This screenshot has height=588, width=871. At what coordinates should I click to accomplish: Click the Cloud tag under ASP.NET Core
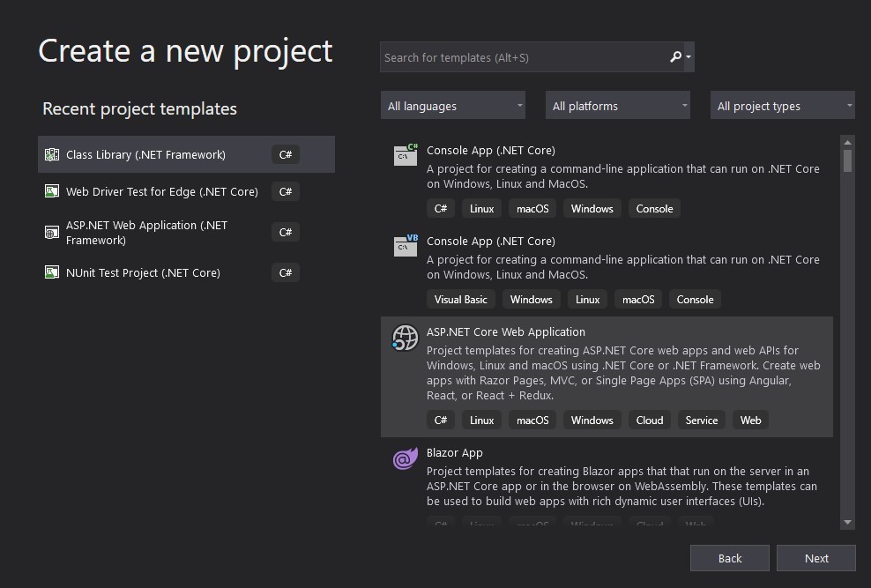(x=650, y=421)
